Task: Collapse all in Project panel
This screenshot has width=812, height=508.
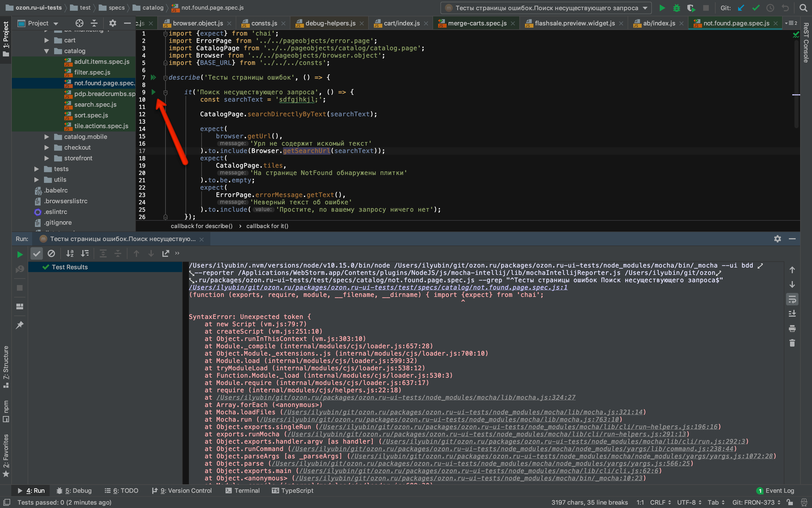Action: point(94,23)
